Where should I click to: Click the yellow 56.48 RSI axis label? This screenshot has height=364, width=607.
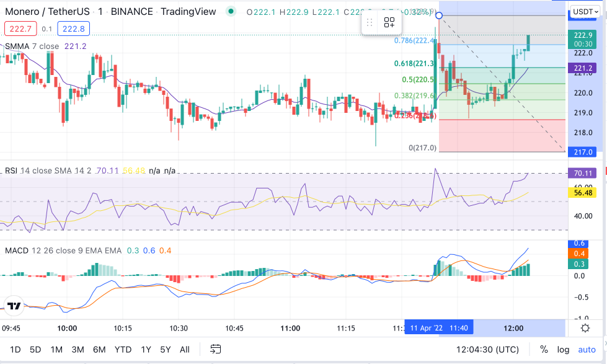coord(582,192)
